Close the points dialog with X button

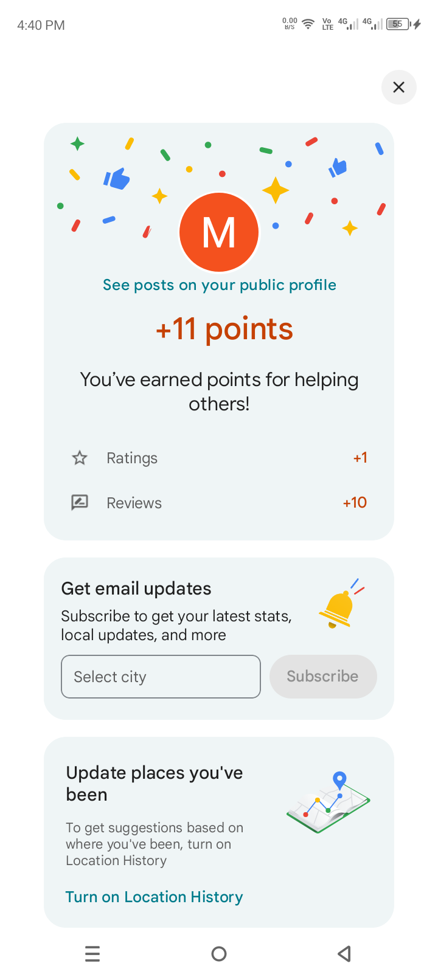tap(398, 88)
